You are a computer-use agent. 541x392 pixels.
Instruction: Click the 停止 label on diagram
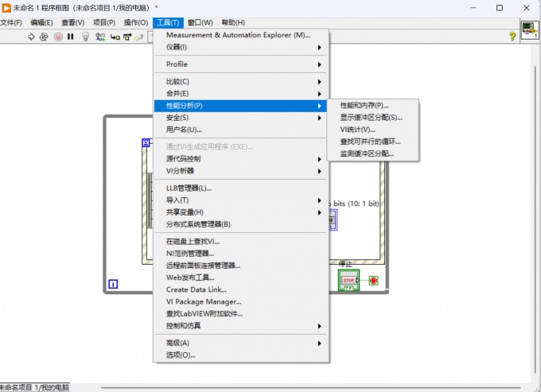coord(345,265)
